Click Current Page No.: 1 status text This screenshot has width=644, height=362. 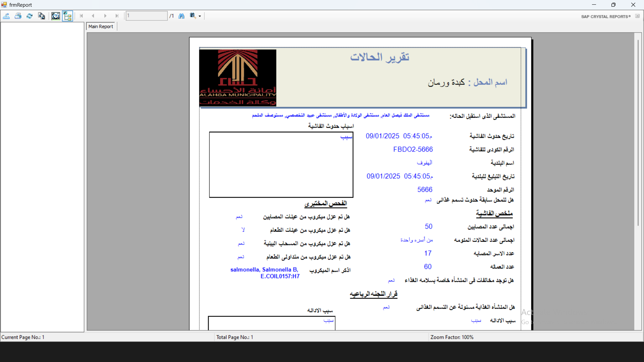click(x=23, y=337)
